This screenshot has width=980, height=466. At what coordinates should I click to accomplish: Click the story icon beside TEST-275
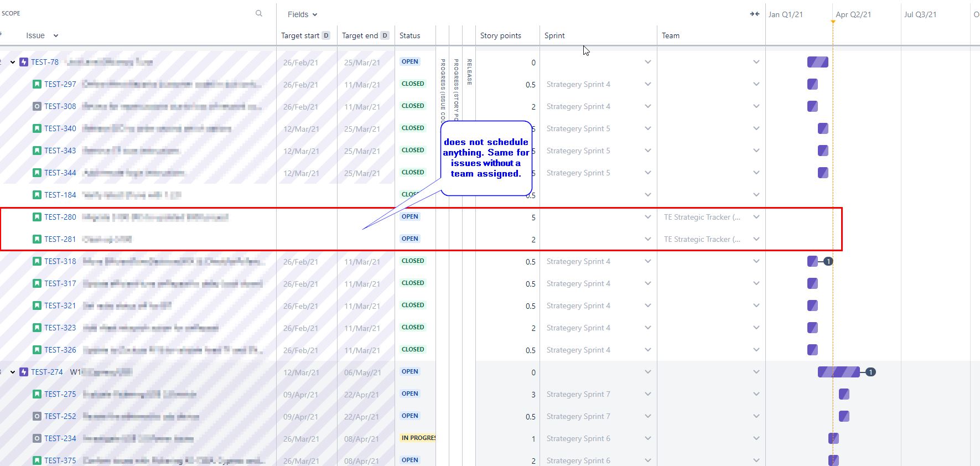coord(37,394)
